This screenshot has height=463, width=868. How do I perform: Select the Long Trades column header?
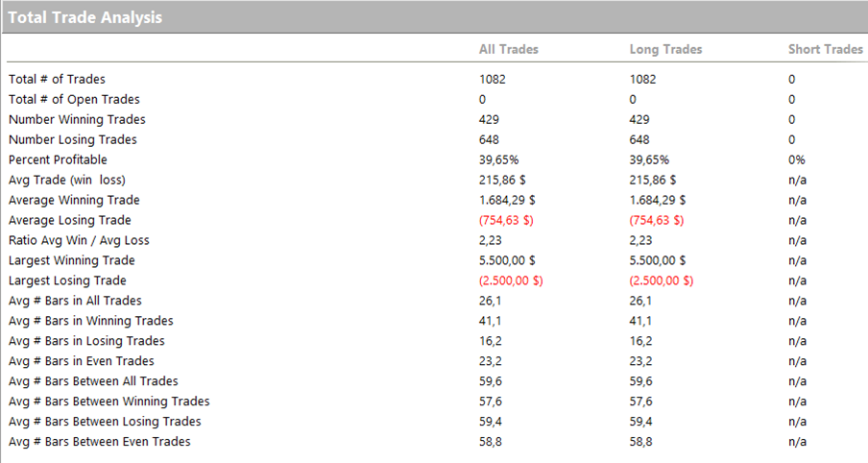665,49
